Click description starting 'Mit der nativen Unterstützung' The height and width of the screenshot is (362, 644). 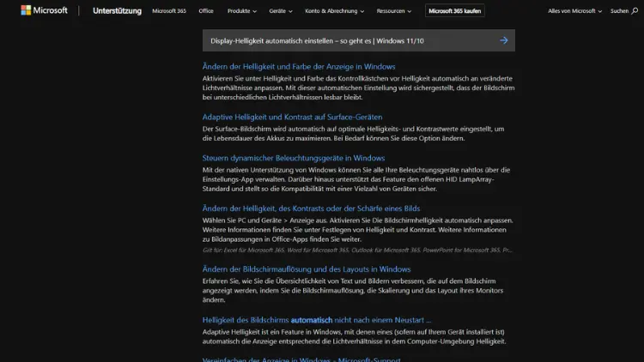click(356, 179)
